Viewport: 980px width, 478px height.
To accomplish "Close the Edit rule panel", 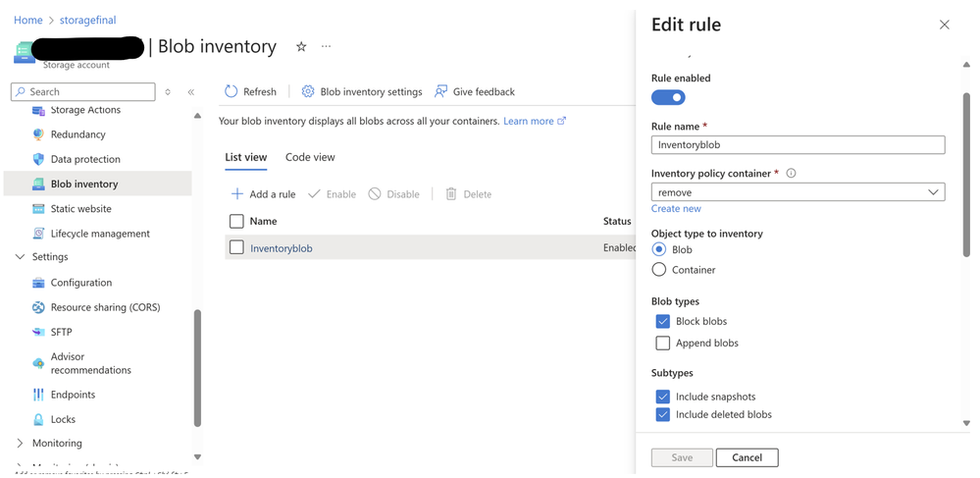I will pyautogui.click(x=945, y=25).
